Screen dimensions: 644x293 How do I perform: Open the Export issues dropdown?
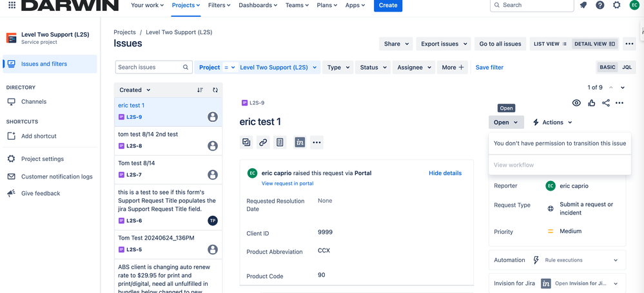tap(443, 44)
